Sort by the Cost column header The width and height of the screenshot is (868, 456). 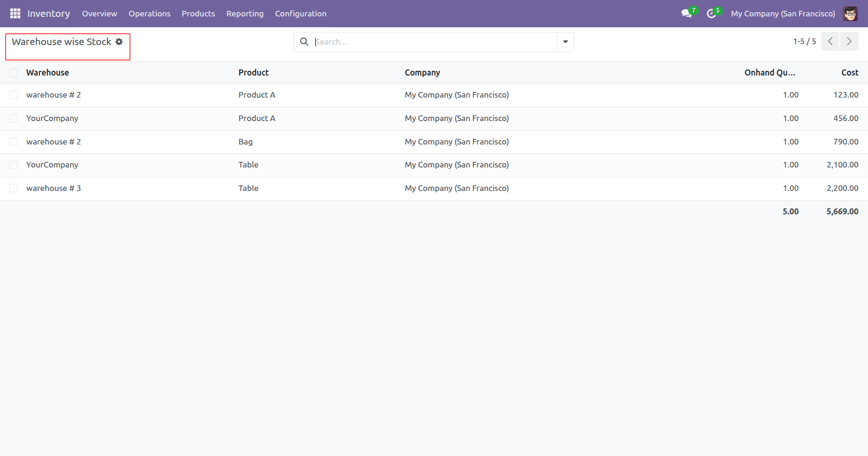849,73
